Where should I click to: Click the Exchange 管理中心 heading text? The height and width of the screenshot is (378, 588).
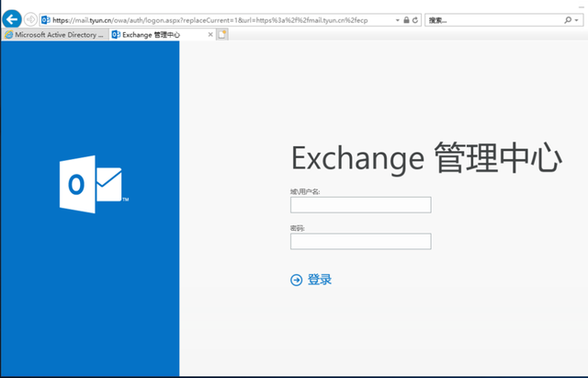tap(426, 158)
